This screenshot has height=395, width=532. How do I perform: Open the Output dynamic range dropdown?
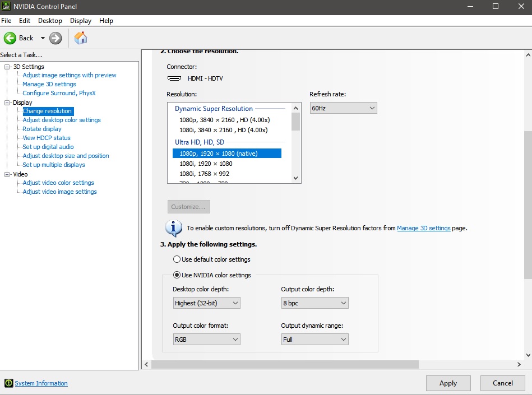click(x=315, y=340)
